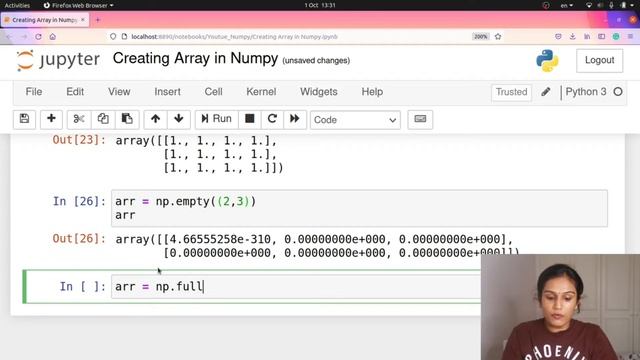
Task: Open the Kernel menu
Action: [x=261, y=92]
